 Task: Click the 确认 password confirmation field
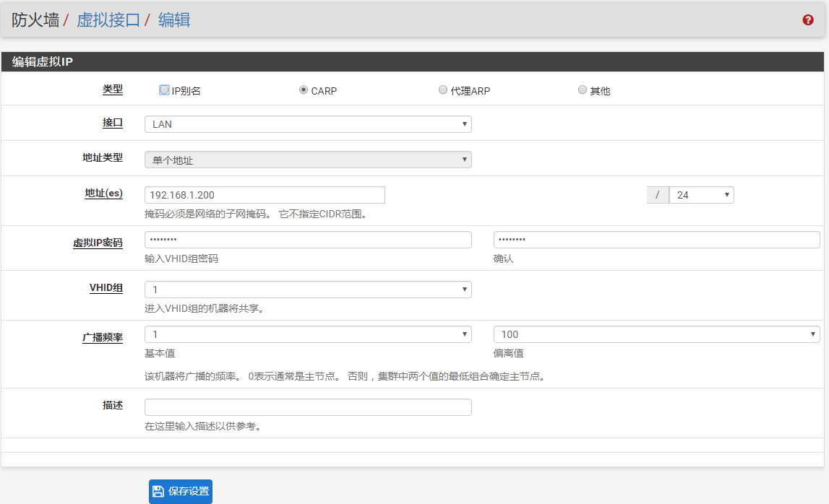[657, 240]
